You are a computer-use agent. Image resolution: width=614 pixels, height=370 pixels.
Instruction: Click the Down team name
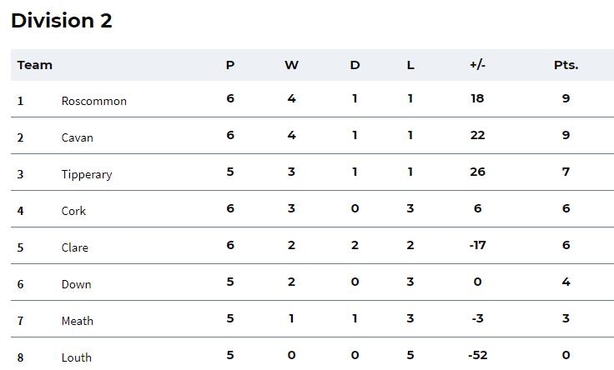(76, 284)
